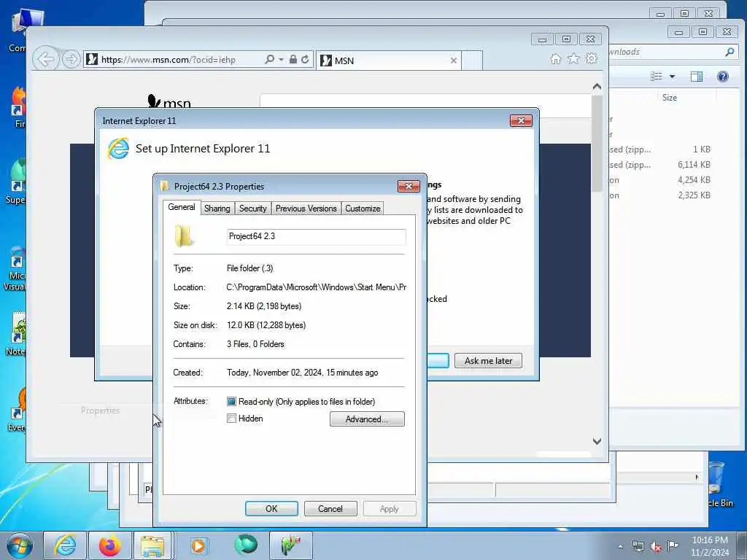Toggle the Hidden attribute checkbox
Image resolution: width=747 pixels, height=560 pixels.
click(231, 418)
